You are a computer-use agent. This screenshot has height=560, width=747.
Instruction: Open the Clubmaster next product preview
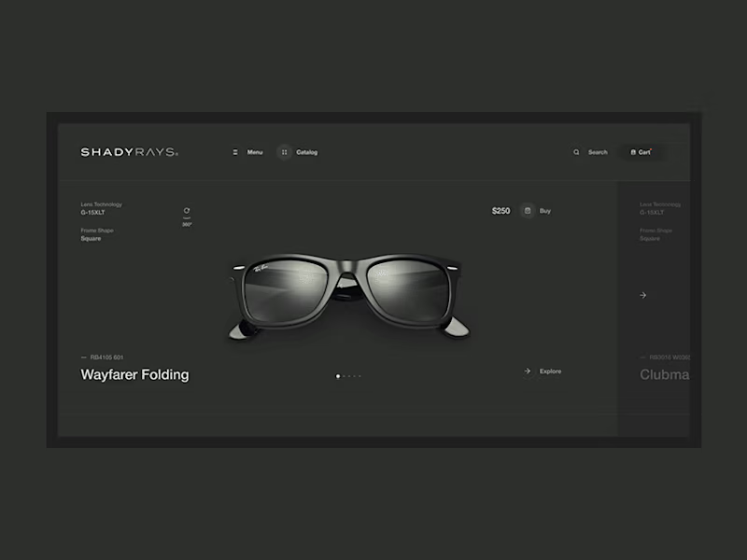click(x=664, y=375)
